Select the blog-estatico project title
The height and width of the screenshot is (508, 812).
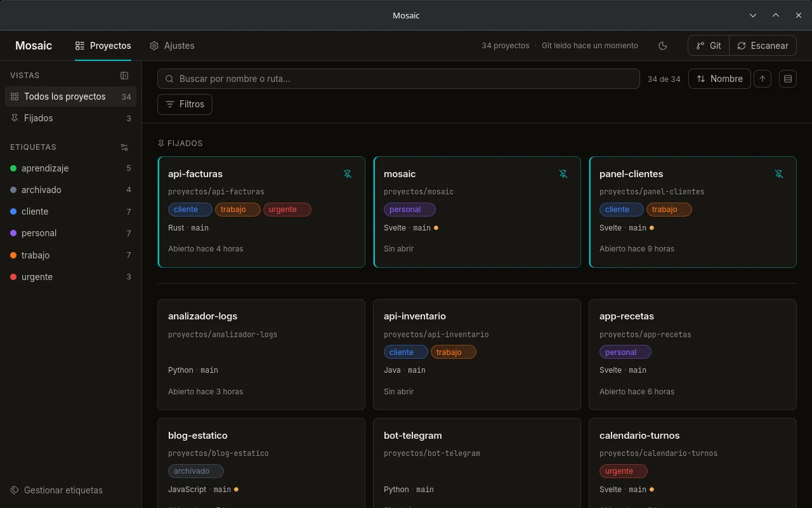pyautogui.click(x=198, y=436)
